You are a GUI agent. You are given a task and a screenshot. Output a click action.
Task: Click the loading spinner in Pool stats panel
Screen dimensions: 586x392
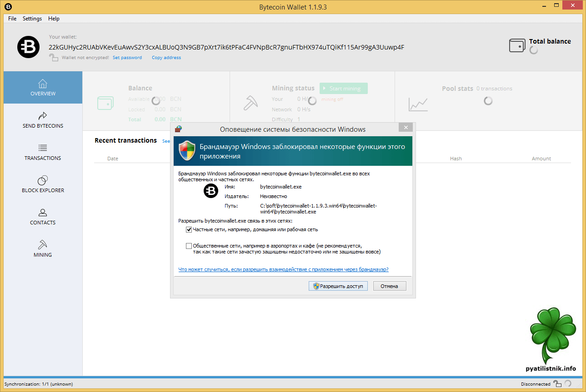[488, 101]
